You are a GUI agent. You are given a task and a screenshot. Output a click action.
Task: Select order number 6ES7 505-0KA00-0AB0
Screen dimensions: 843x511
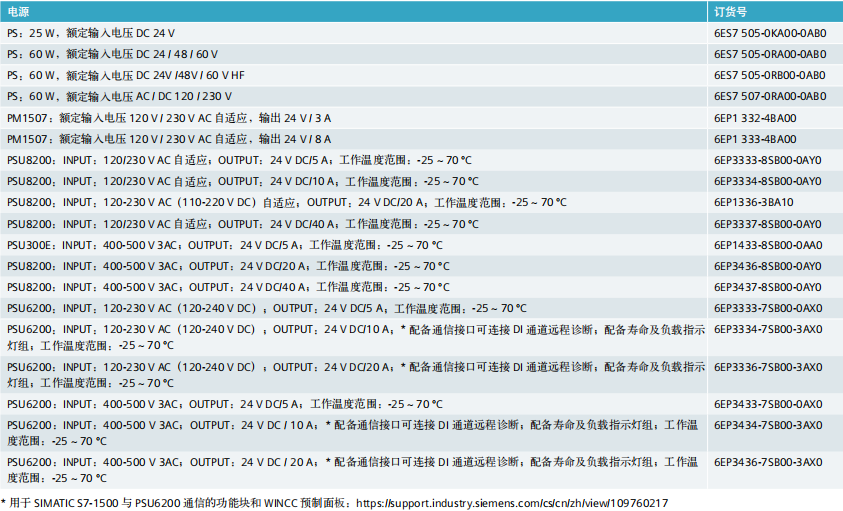[x=770, y=33]
